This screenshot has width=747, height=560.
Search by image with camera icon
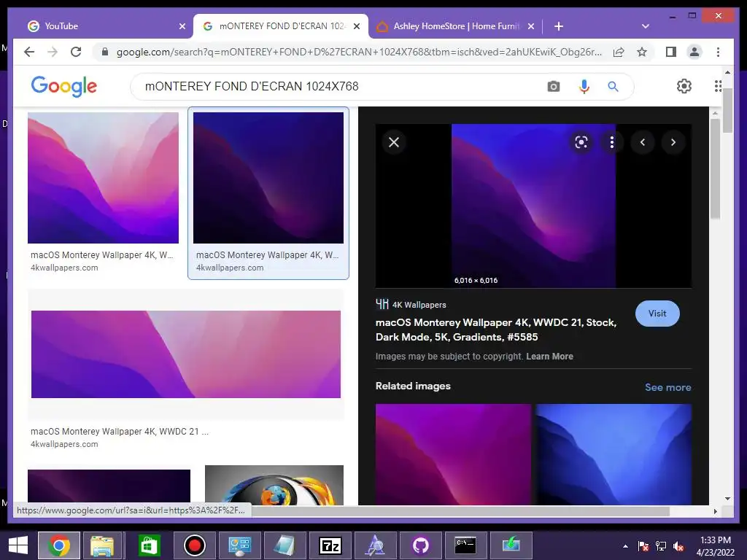[553, 87]
